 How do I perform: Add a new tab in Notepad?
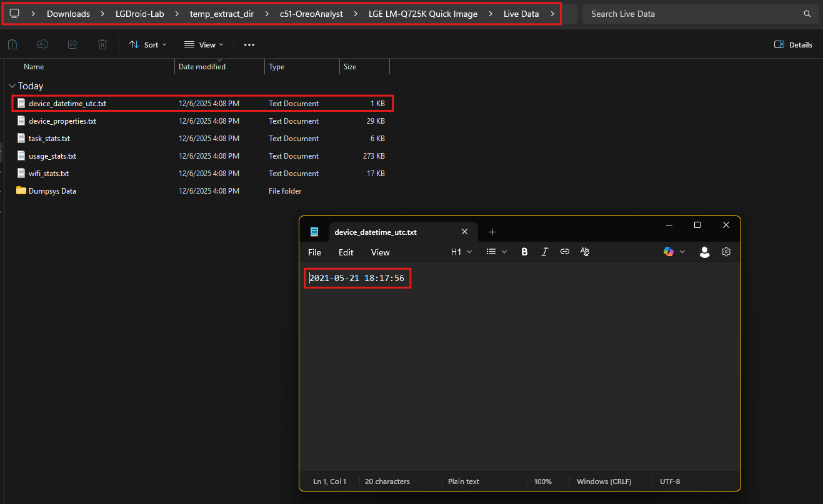tap(492, 232)
